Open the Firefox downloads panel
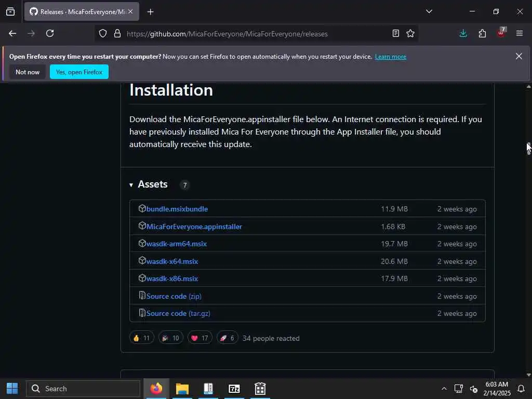This screenshot has width=532, height=399. [463, 33]
